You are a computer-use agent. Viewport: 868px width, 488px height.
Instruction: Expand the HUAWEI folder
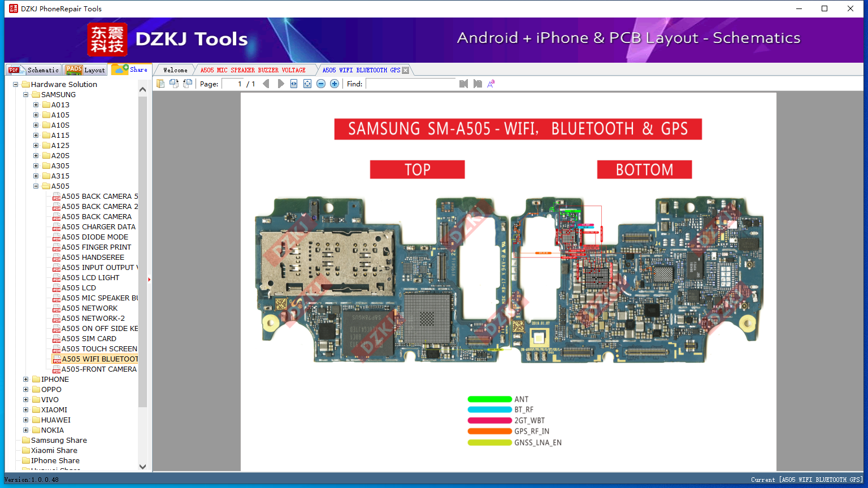click(x=26, y=420)
